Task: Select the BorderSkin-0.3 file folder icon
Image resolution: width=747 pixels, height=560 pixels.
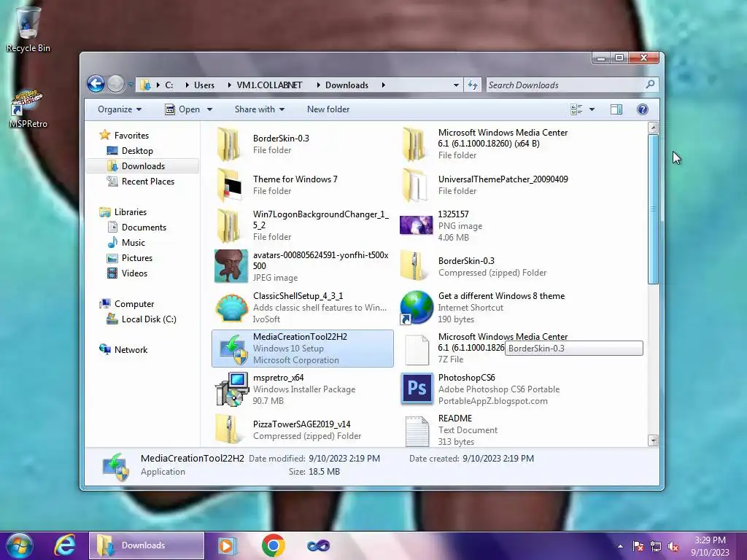Action: point(228,144)
